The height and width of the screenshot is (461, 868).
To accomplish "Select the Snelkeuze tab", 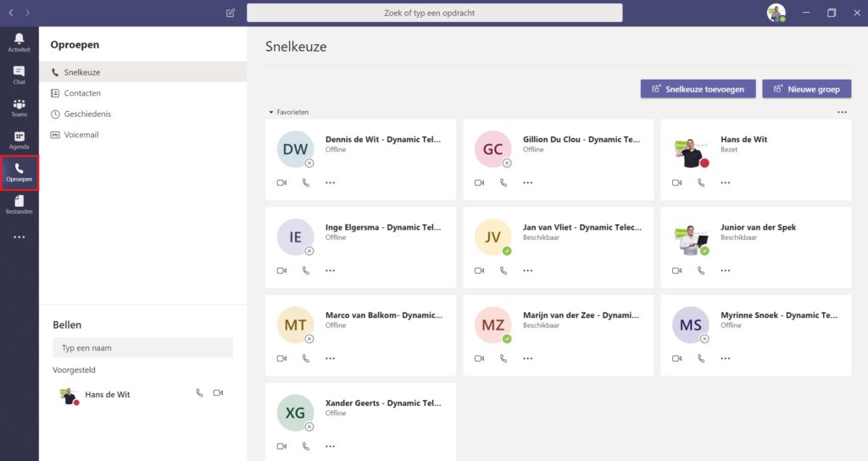I will pyautogui.click(x=142, y=72).
